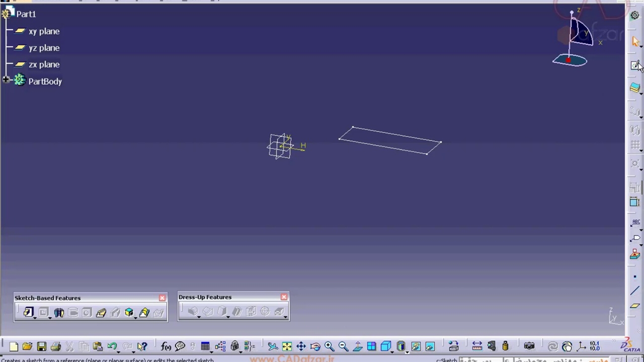Screen dimensions: 644x362
Task: Close the Sketch-Based Features toolbar
Action: 162,298
